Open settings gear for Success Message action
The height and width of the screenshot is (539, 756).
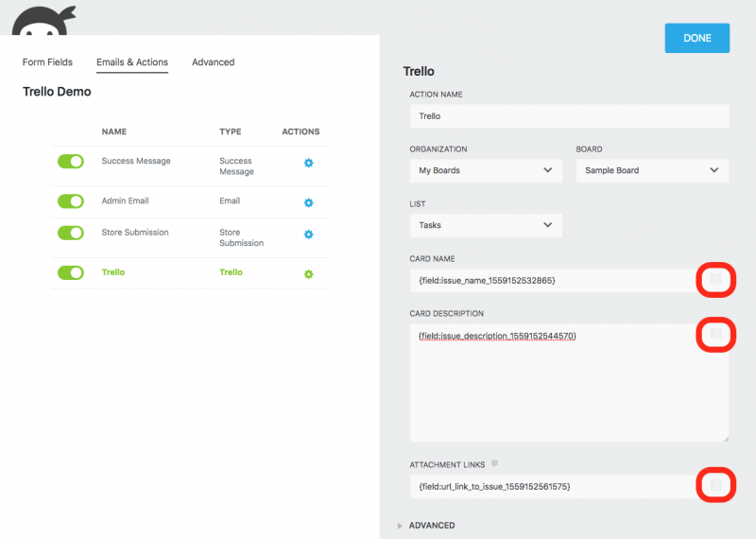click(x=309, y=163)
